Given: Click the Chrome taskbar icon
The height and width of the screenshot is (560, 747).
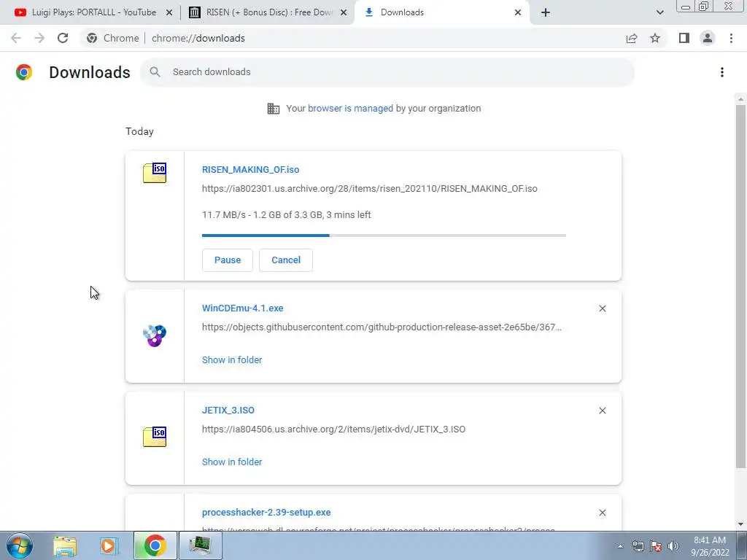Looking at the screenshot, I should pos(155,545).
